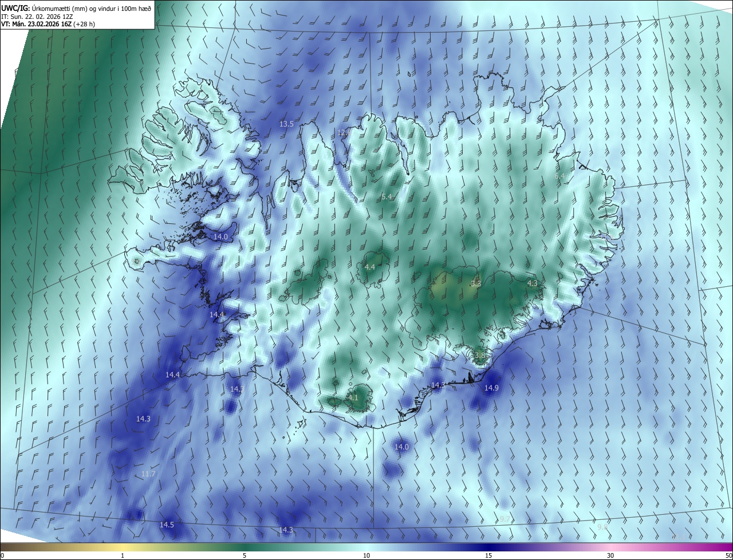Image resolution: width=733 pixels, height=560 pixels.
Task: Click the 14.9 value label on the map
Action: 491,388
